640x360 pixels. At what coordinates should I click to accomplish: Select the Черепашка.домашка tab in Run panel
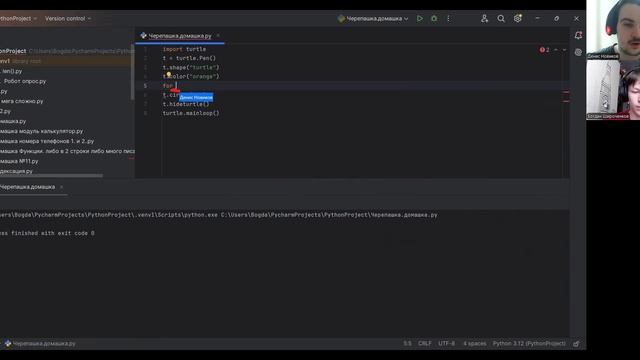(27, 187)
